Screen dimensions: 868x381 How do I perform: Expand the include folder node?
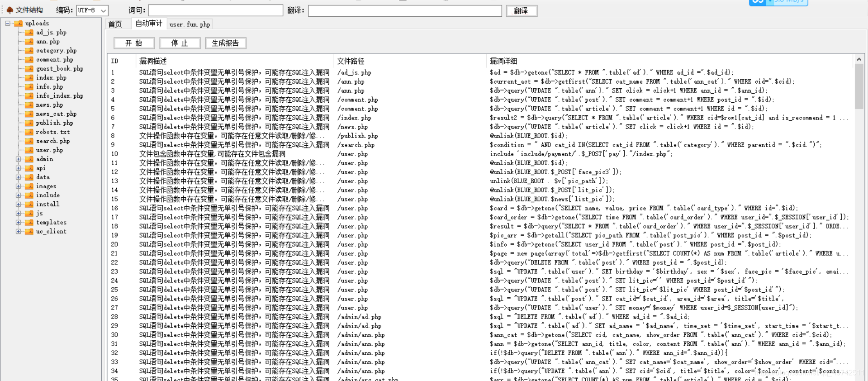[19, 195]
